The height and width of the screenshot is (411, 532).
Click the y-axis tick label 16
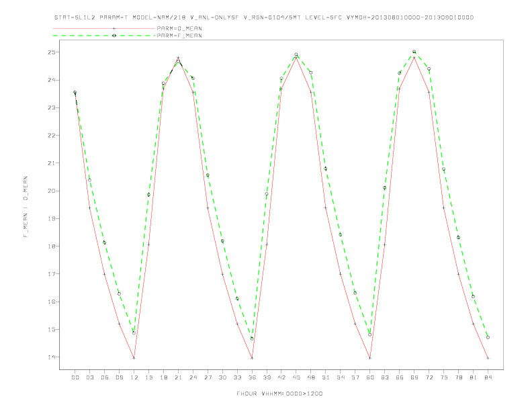[x=52, y=302]
